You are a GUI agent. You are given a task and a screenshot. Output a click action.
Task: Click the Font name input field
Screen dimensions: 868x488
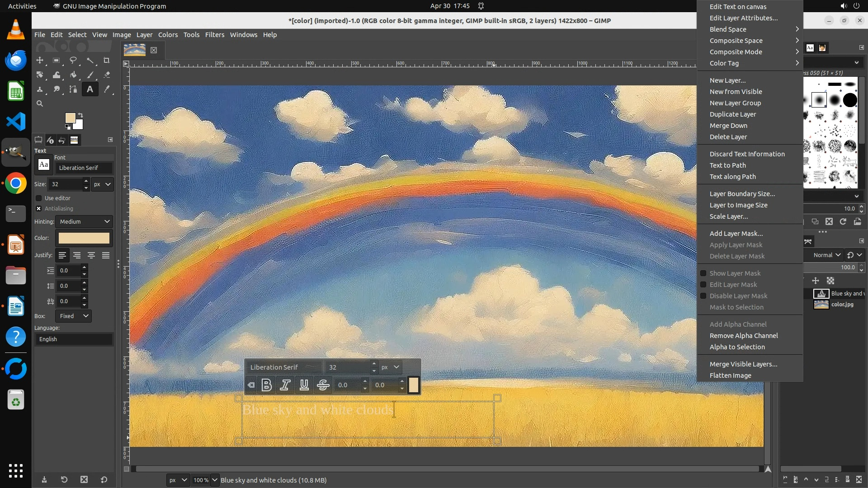[84, 168]
